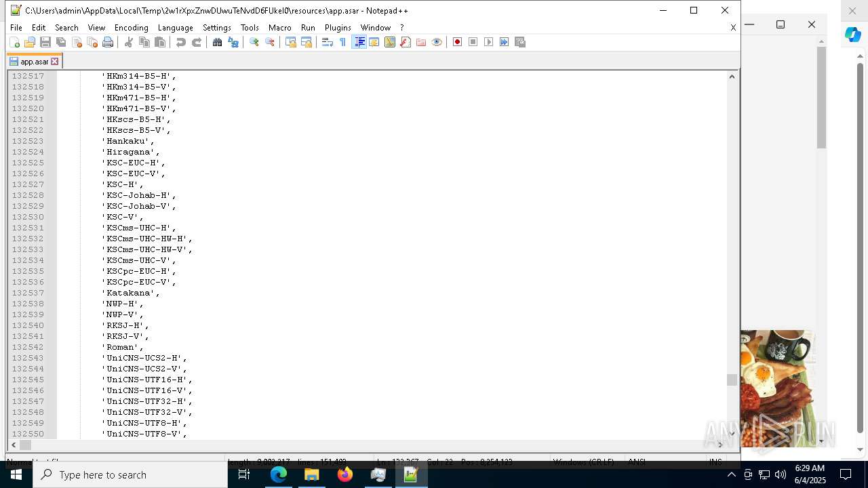Click the Synchronize horizontal scrolling icon

[x=307, y=42]
